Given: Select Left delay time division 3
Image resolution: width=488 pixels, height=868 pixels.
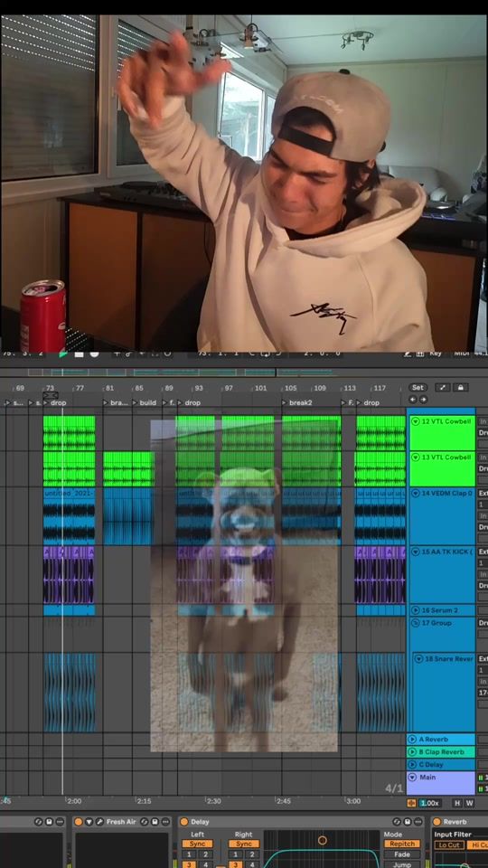Looking at the screenshot, I should [x=189, y=864].
